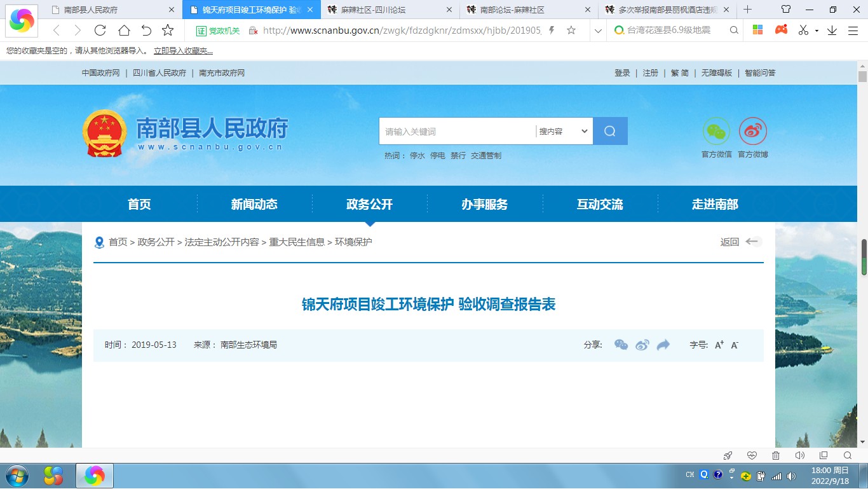This screenshot has height=496, width=868.
Task: Click the keyword search input field
Action: pos(458,131)
